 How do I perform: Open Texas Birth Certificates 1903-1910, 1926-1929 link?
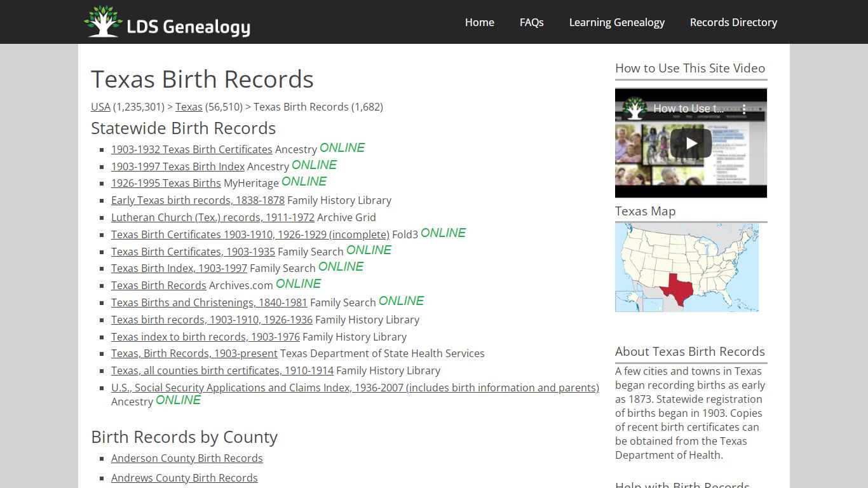(250, 234)
